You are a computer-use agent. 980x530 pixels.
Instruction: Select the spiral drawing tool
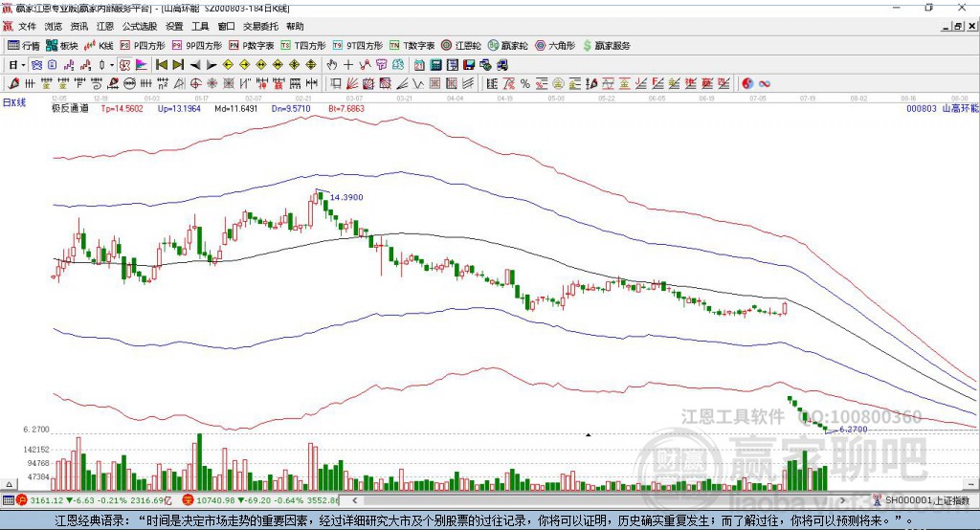click(97, 83)
